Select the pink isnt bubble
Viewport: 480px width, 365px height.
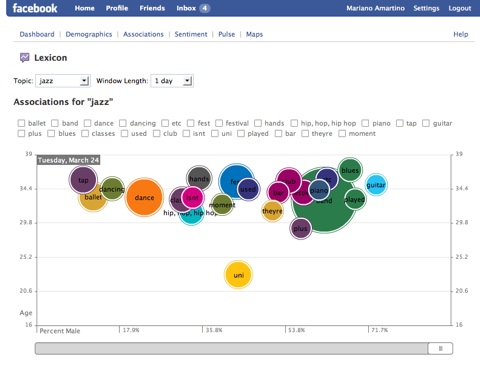pyautogui.click(x=193, y=198)
